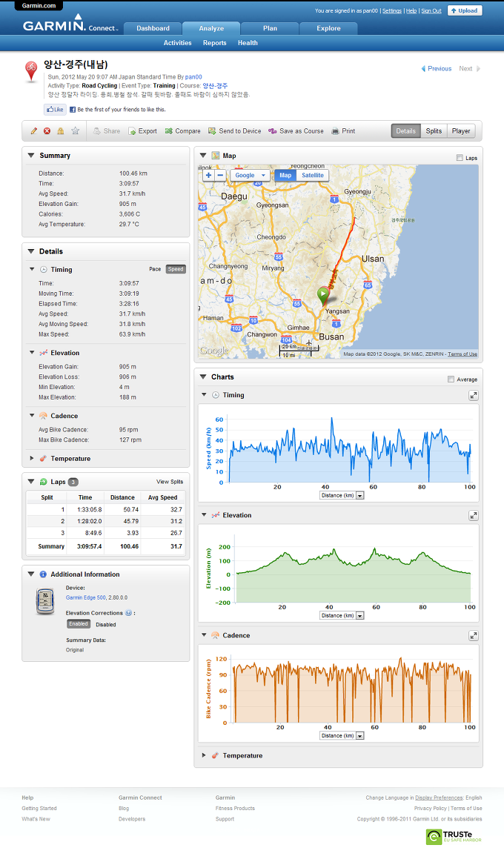The height and width of the screenshot is (862, 504).
Task: Click the red delete activity icon
Action: 47,131
